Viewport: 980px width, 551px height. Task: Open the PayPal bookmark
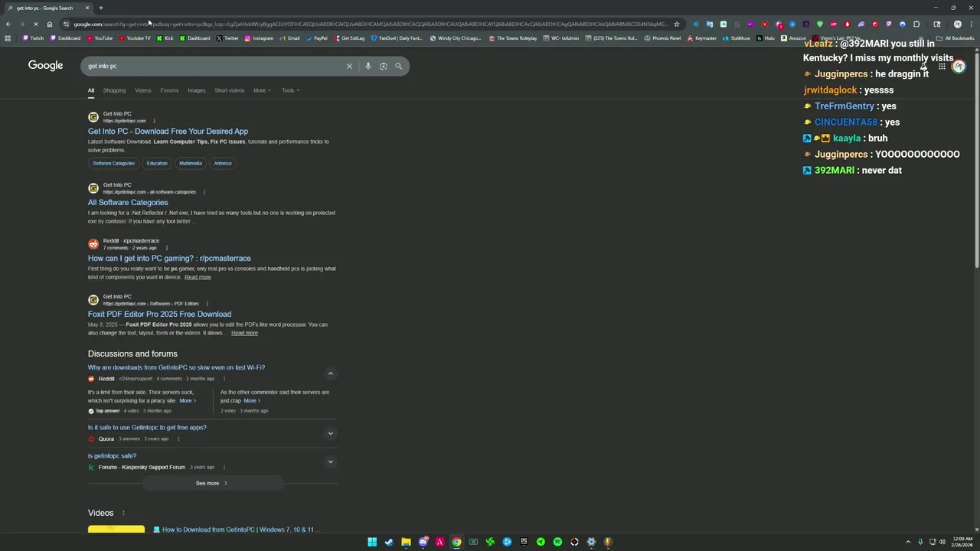tap(316, 38)
